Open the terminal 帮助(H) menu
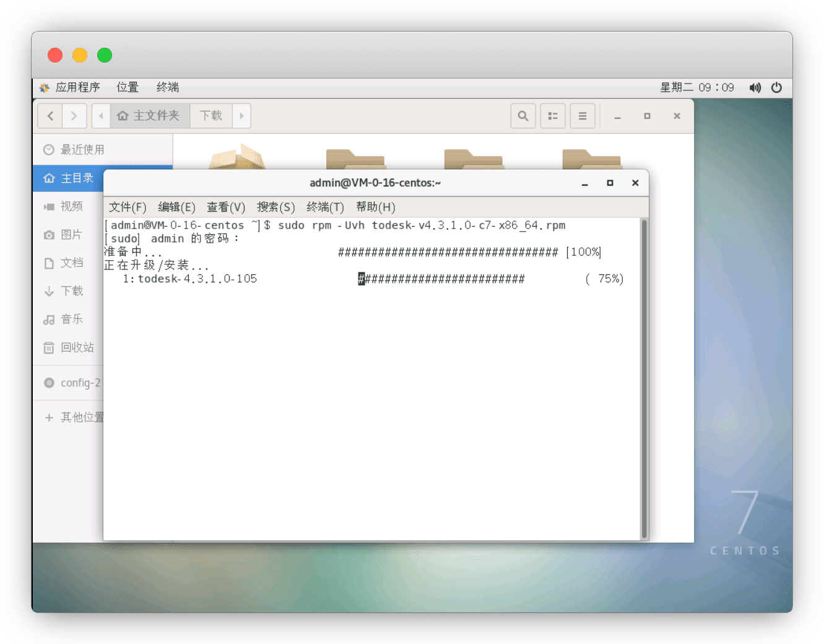Viewport: 824px width, 644px height. click(x=375, y=207)
